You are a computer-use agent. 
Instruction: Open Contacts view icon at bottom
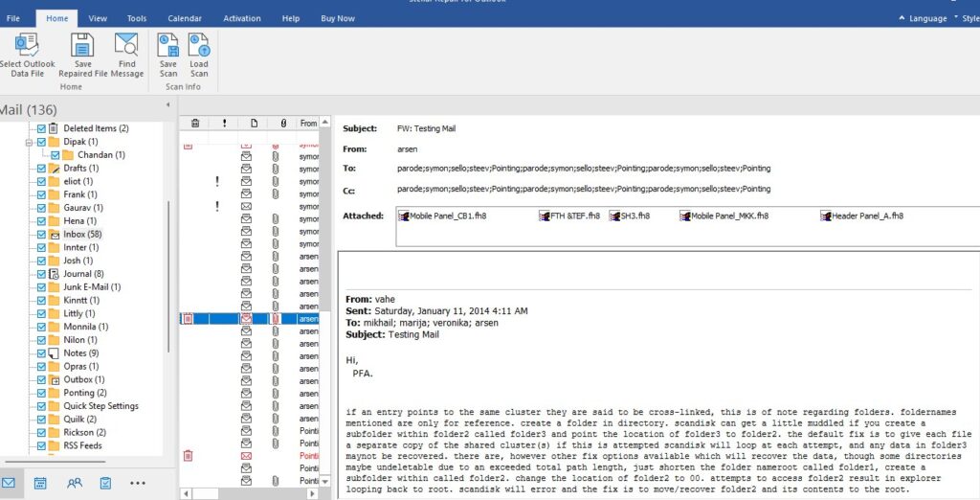coord(75,483)
